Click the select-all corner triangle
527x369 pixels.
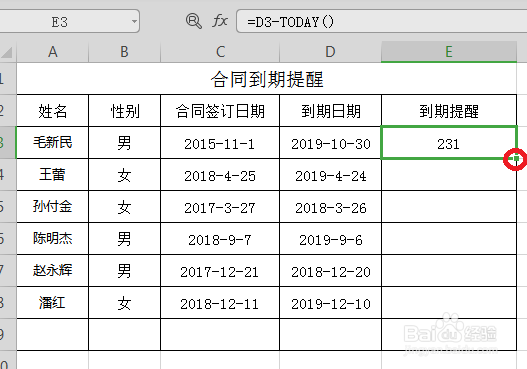(7, 52)
